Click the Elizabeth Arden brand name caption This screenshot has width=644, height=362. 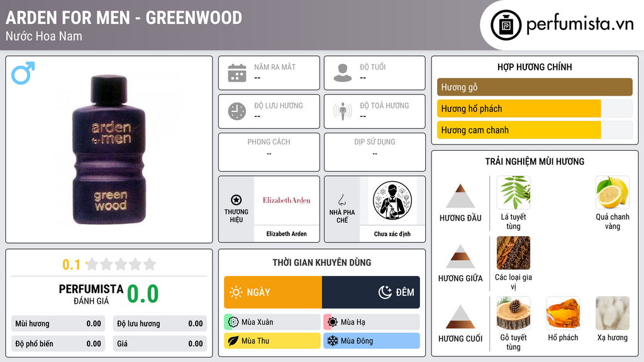287,234
